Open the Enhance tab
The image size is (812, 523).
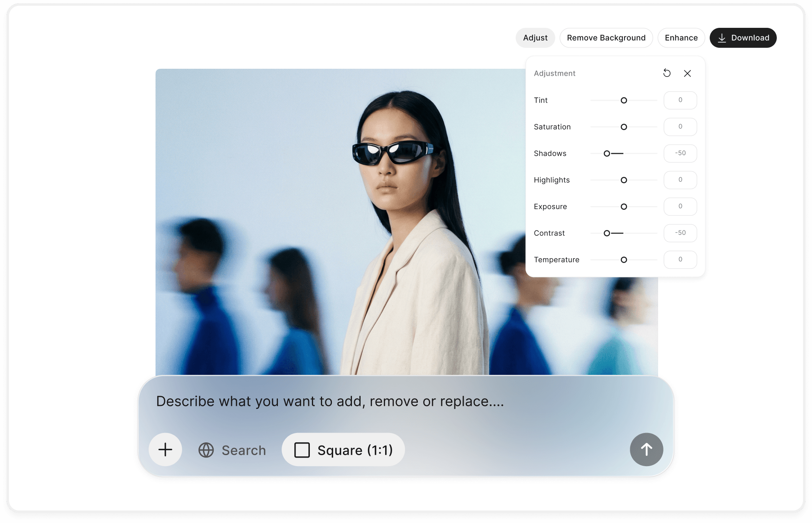tap(681, 38)
